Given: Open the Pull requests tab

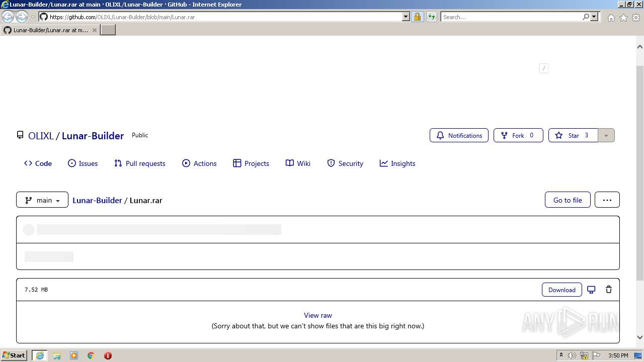Looking at the screenshot, I should 139,163.
